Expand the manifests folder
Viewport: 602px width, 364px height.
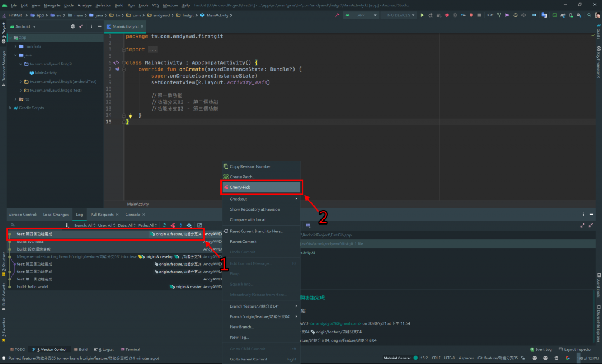(x=15, y=46)
